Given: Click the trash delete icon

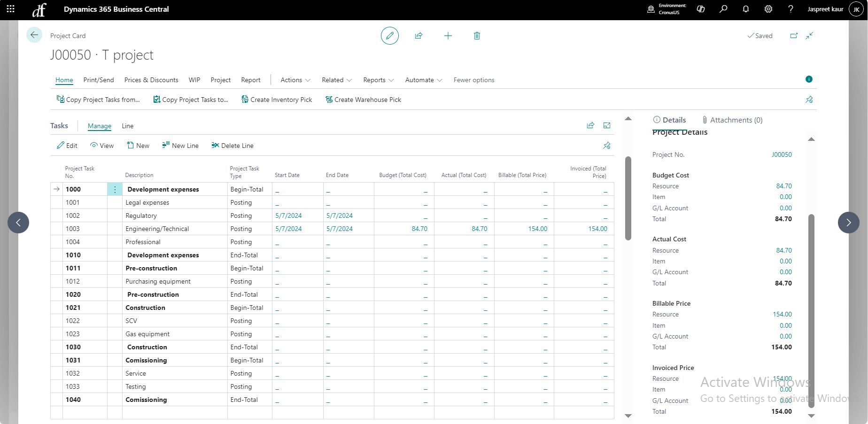Looking at the screenshot, I should (477, 36).
